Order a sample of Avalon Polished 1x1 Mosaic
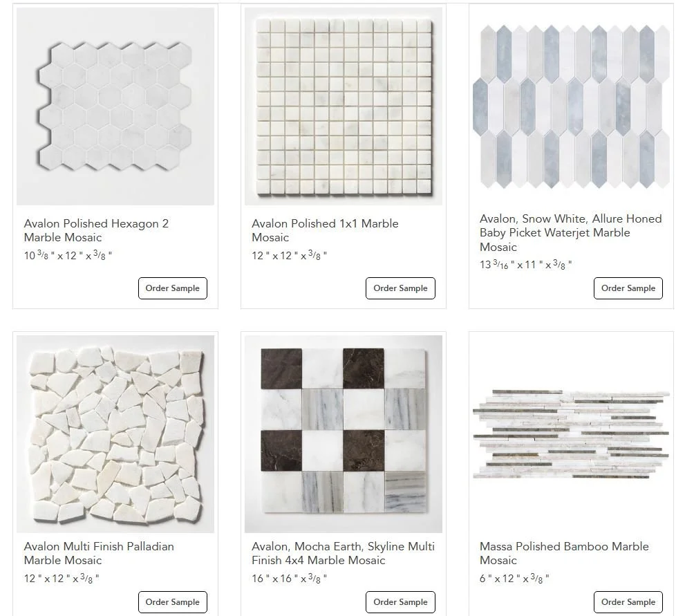Viewport: 685px width, 616px height. 401,288
